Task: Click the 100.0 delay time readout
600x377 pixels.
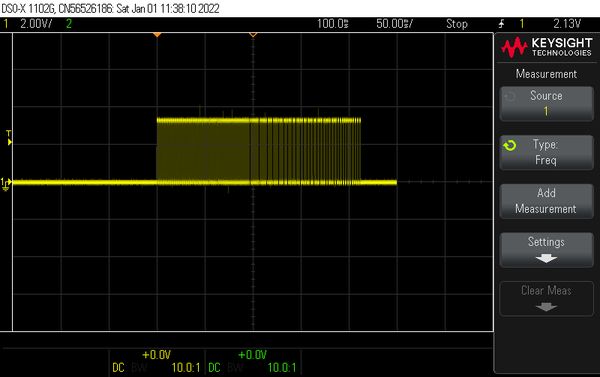Action: pos(333,24)
